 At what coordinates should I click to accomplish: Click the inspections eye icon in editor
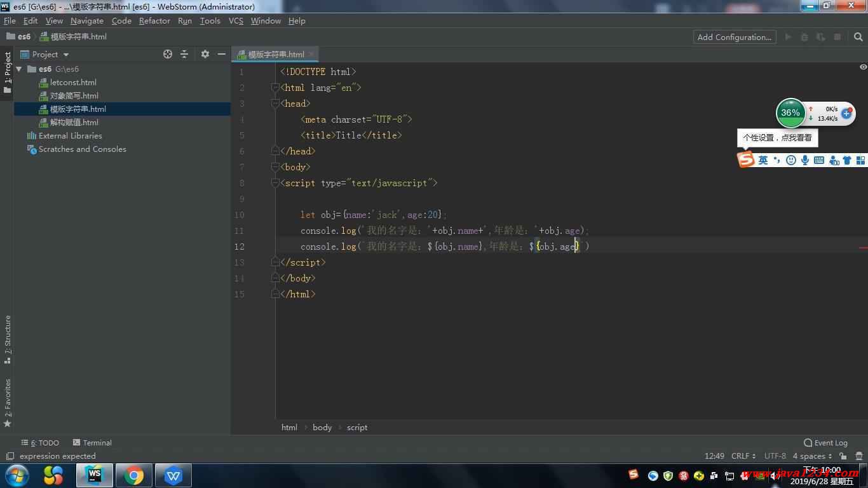click(x=863, y=67)
